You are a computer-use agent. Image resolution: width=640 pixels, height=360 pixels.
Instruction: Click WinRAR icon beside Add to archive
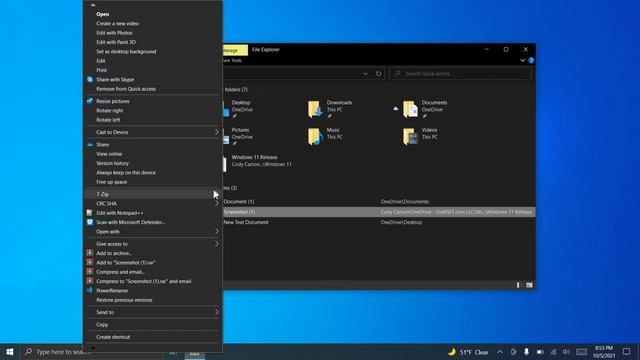pos(90,253)
